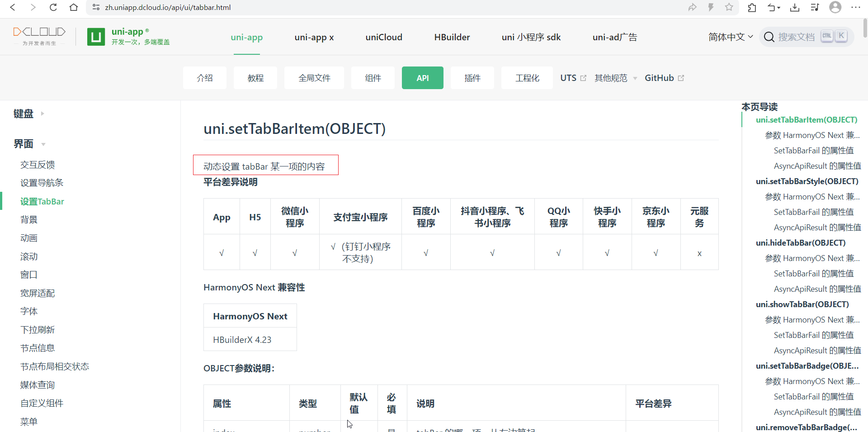Click the 工程化 navigation button
Viewport: 868px width, 432px height.
coord(527,78)
